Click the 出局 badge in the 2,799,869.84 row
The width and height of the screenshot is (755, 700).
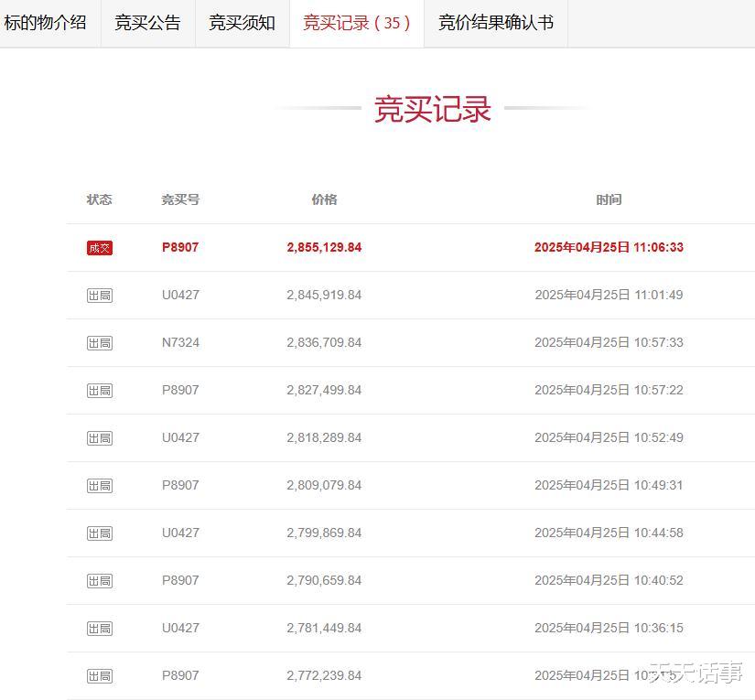pos(100,533)
